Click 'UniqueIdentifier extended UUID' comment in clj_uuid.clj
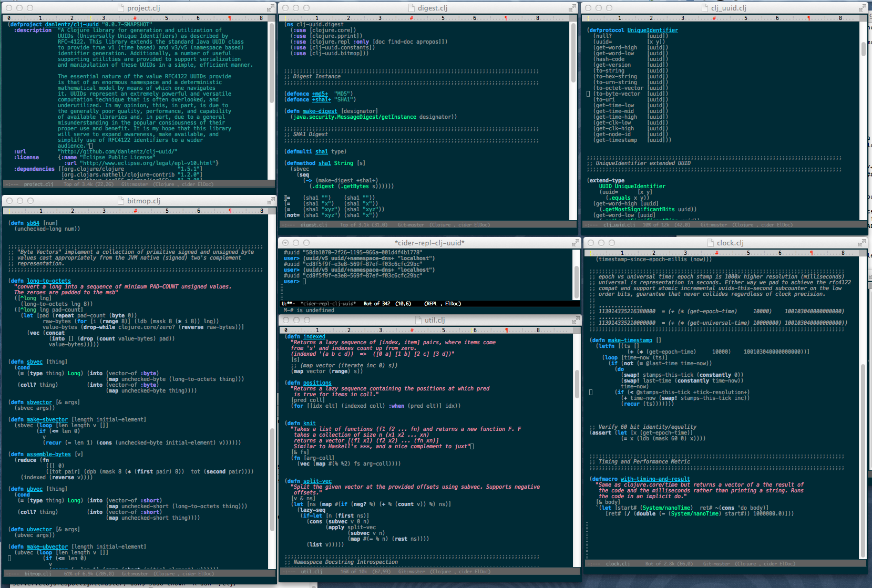872x588 pixels. [x=643, y=163]
